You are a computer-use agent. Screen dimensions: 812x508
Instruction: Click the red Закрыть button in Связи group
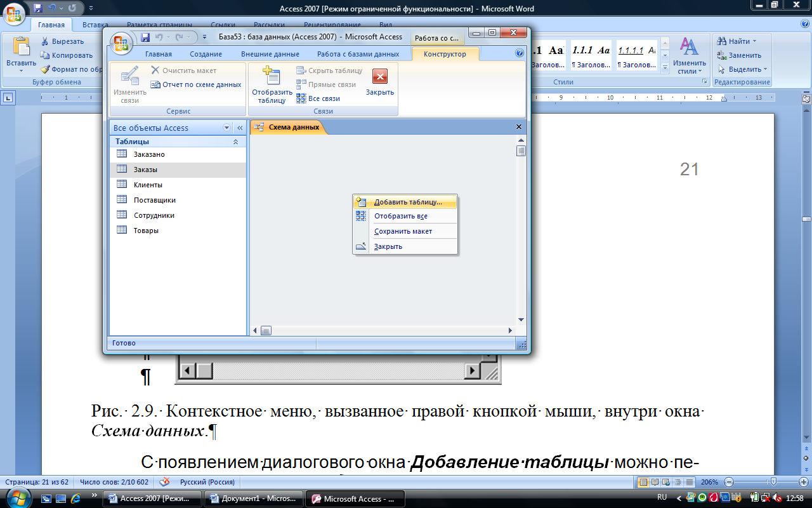[380, 81]
